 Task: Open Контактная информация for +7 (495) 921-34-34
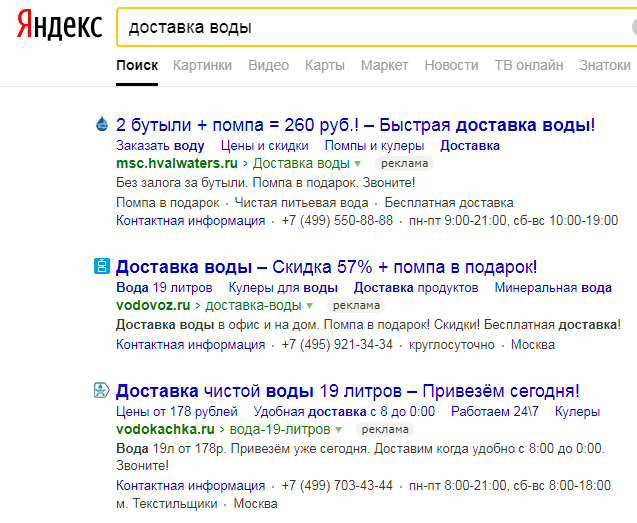coord(191,345)
